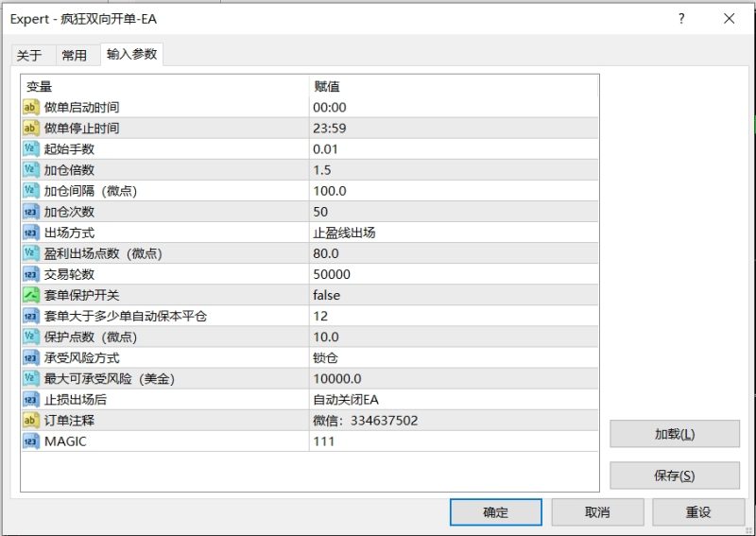Click the double-type icon beside 盈利出场点数

tap(31, 253)
